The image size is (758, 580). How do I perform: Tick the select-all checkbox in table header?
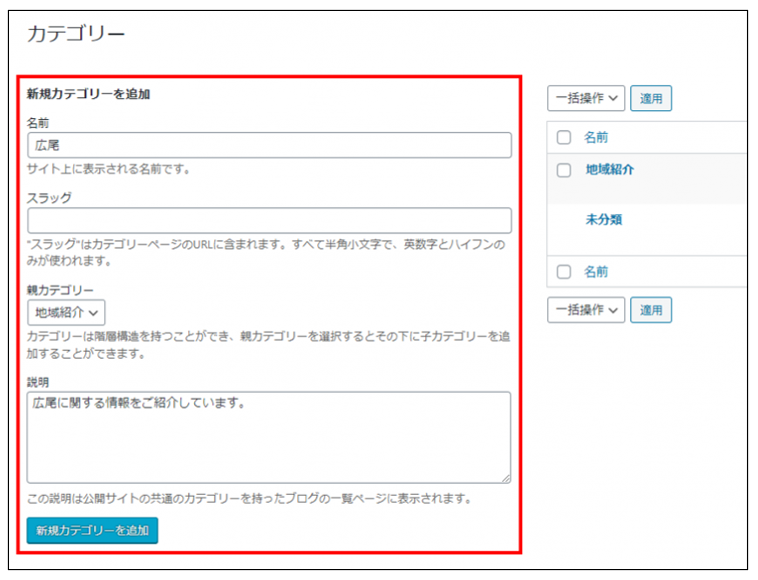pyautogui.click(x=564, y=138)
